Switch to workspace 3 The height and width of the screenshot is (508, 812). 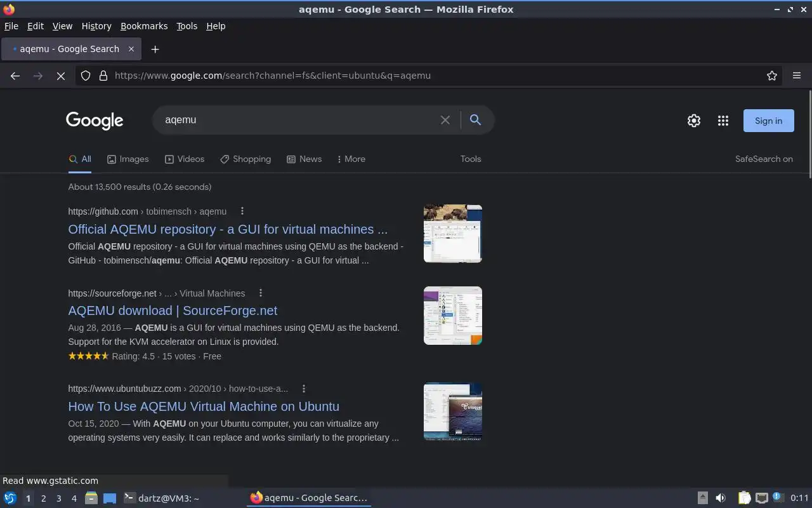coord(58,498)
